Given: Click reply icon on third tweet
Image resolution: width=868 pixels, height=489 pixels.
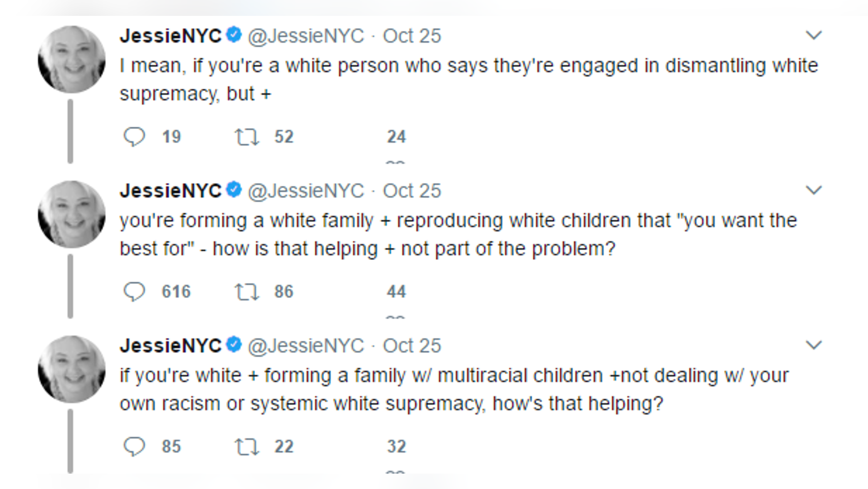Looking at the screenshot, I should pos(134,447).
